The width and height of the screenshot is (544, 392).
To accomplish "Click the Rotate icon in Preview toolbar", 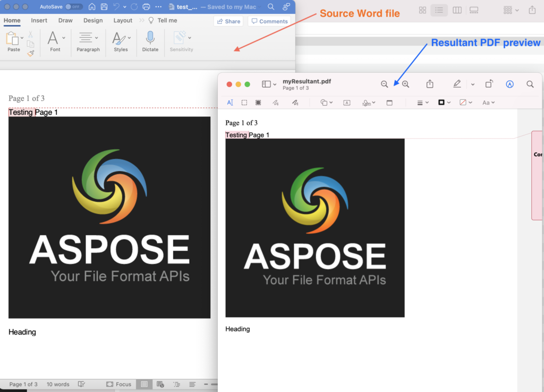I will tap(489, 84).
